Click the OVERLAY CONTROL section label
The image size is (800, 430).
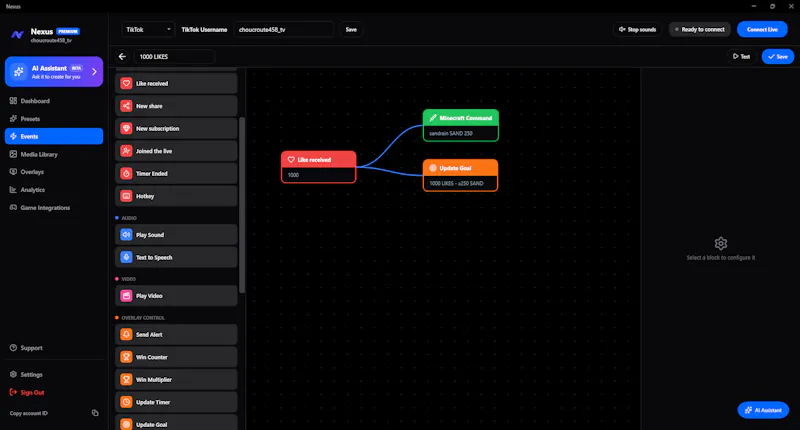coord(143,318)
